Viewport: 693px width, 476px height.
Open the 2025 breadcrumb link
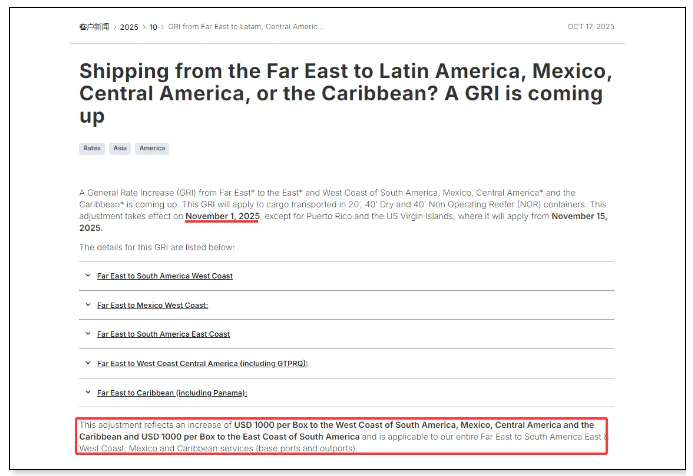pos(129,27)
